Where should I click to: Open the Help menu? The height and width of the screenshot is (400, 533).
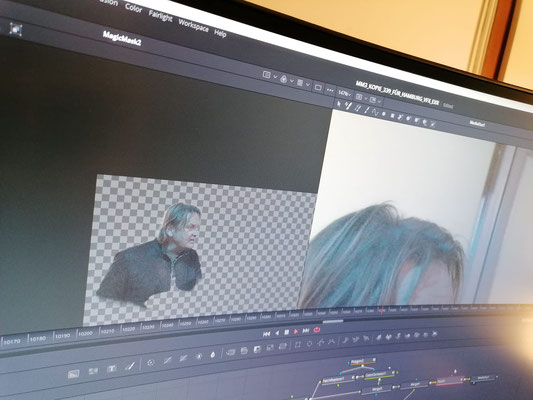tap(220, 33)
